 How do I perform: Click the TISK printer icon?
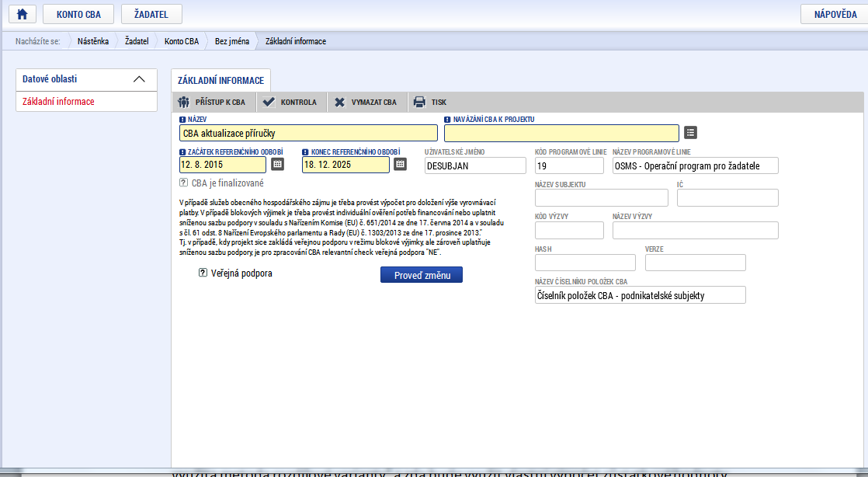click(419, 102)
